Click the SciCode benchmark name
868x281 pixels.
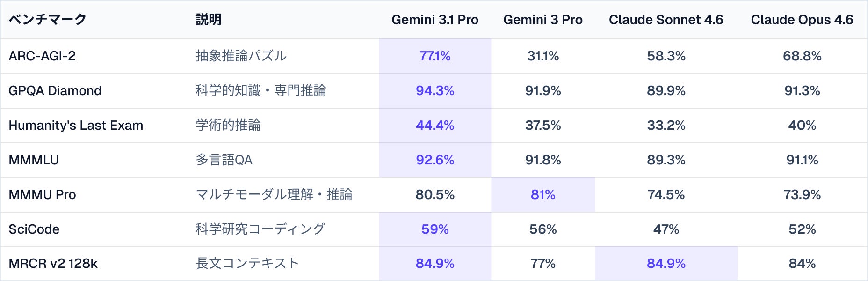[34, 229]
